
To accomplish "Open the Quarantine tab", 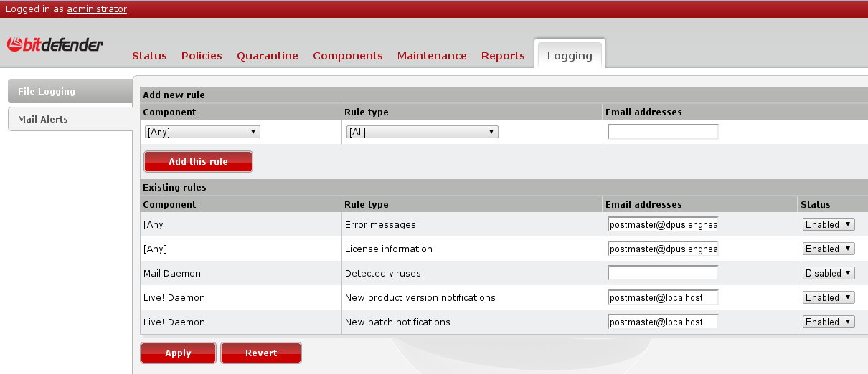I will click(x=268, y=56).
